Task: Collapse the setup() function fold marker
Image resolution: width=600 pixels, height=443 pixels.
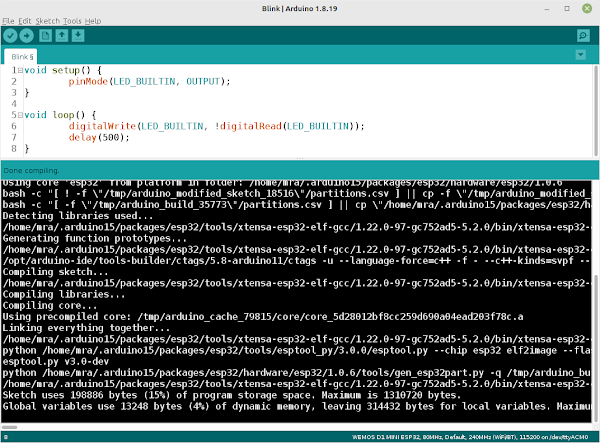Action: click(x=20, y=70)
